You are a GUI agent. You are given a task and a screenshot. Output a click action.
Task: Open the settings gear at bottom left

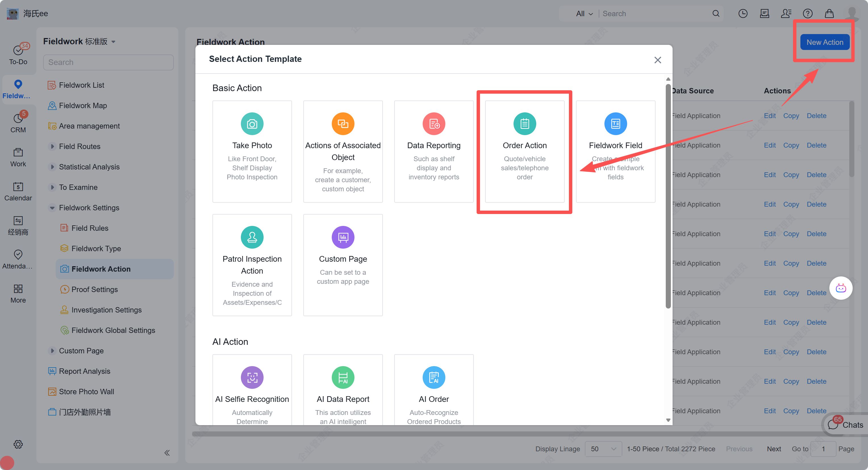click(x=18, y=444)
